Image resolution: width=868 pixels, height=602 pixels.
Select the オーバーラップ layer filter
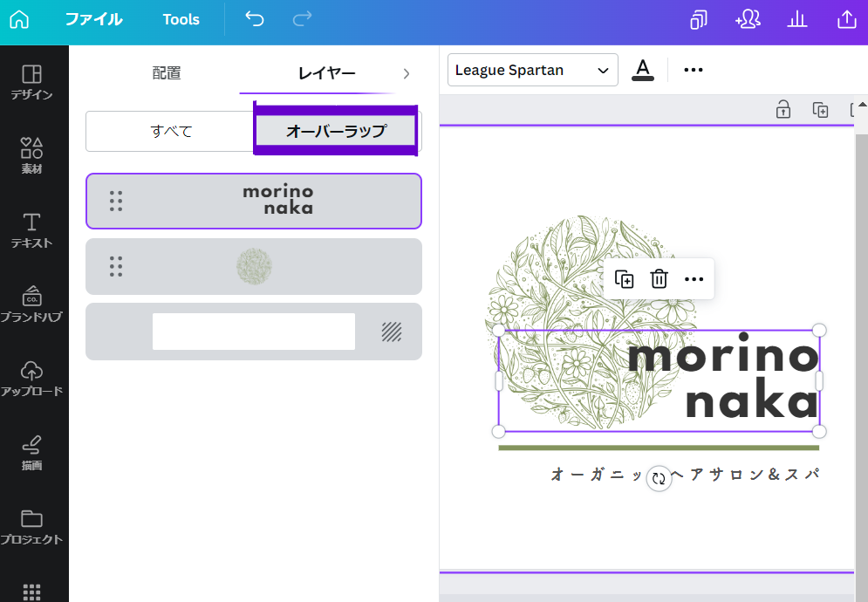click(x=336, y=131)
